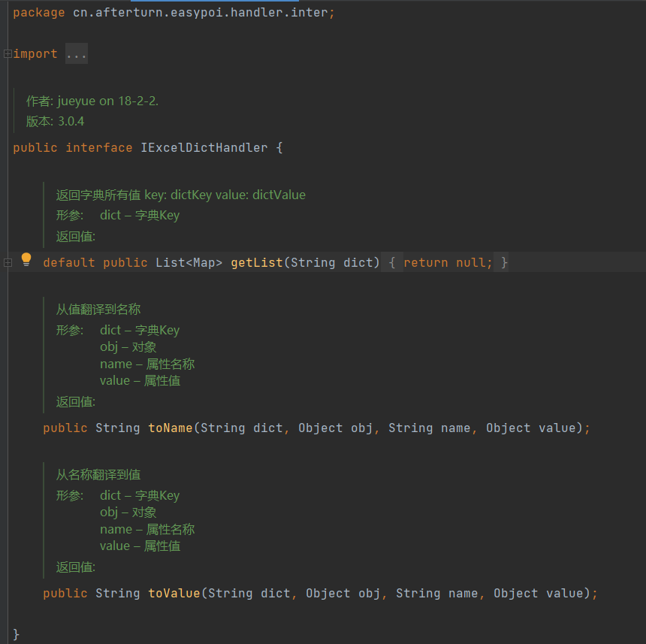646x644 pixels.
Task: Click the IExcelDictHandler interface name
Action: [x=204, y=148]
